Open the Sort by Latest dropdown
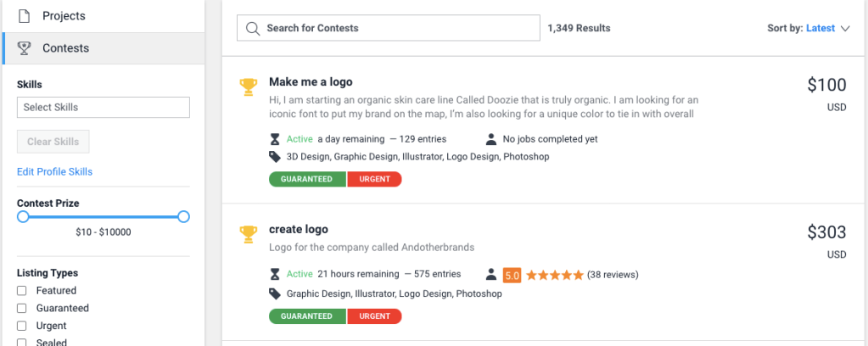This screenshot has width=868, height=346. [820, 28]
